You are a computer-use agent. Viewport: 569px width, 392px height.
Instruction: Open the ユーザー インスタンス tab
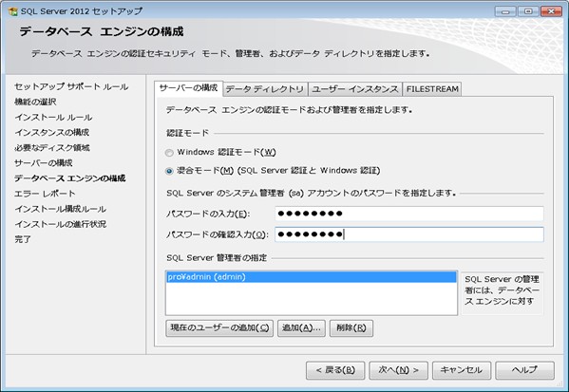tap(355, 89)
